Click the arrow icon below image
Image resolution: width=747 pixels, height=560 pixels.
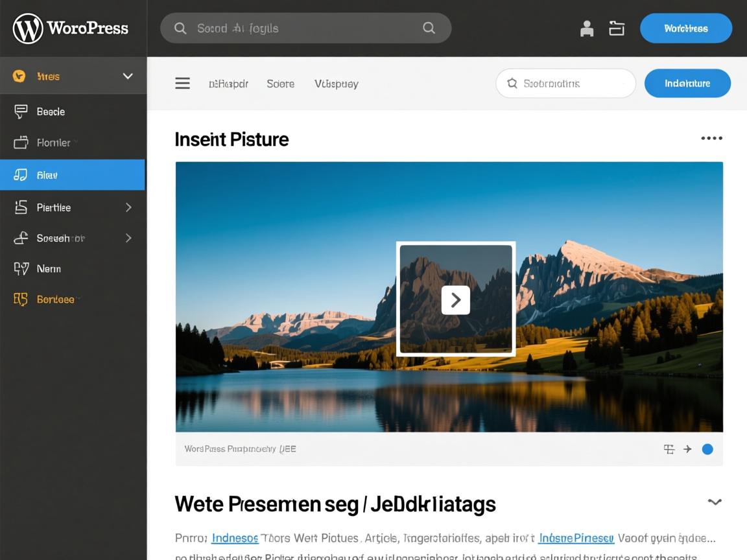pyautogui.click(x=687, y=449)
